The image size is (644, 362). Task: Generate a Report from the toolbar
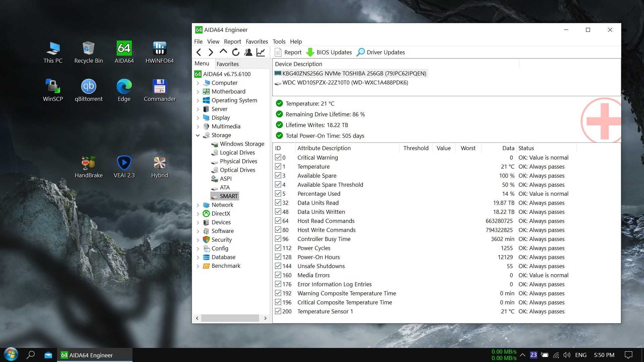(288, 52)
